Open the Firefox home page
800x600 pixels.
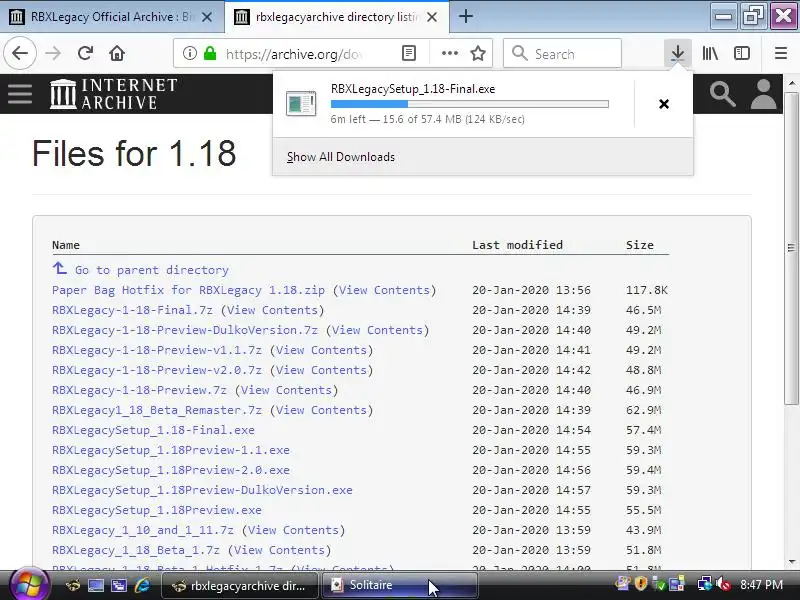[x=117, y=53]
